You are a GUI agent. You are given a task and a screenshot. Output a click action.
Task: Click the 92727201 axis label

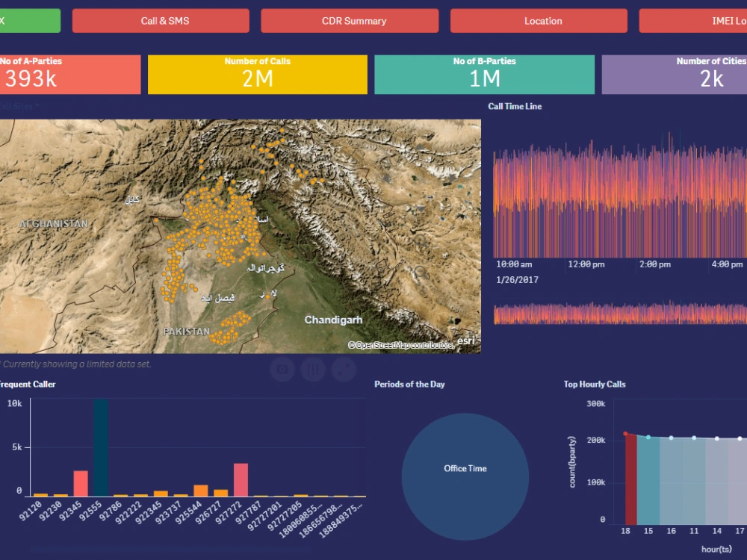click(x=265, y=515)
